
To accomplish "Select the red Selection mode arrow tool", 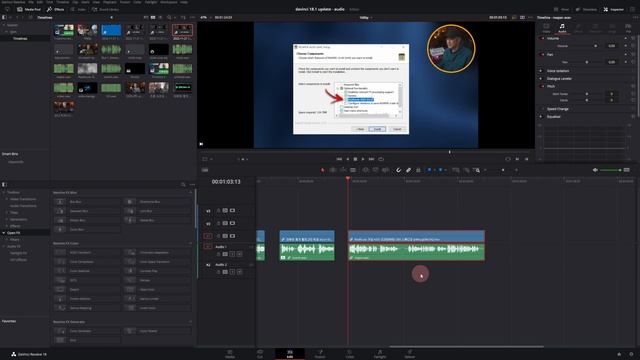I will (x=322, y=170).
